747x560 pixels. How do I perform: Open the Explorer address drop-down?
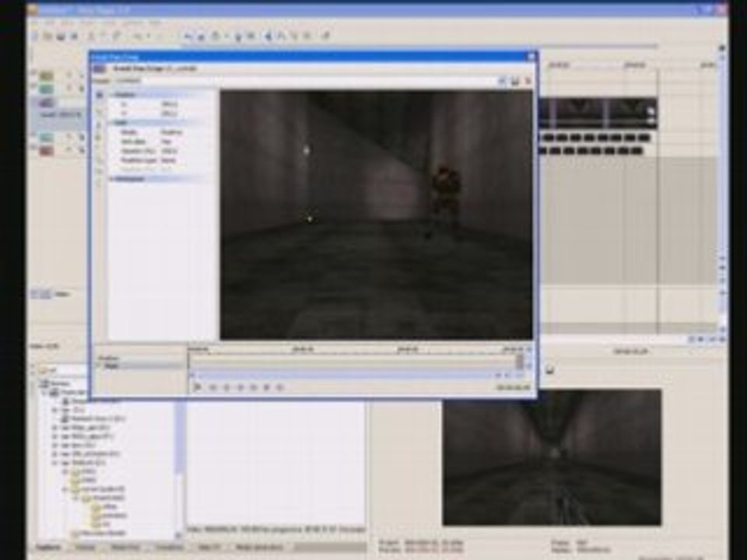65,369
